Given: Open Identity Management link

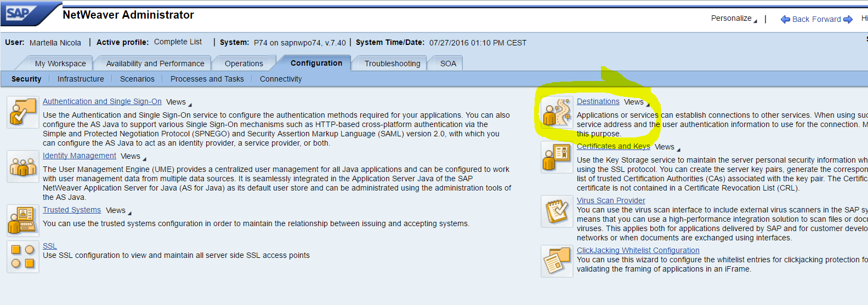Looking at the screenshot, I should click(x=80, y=156).
